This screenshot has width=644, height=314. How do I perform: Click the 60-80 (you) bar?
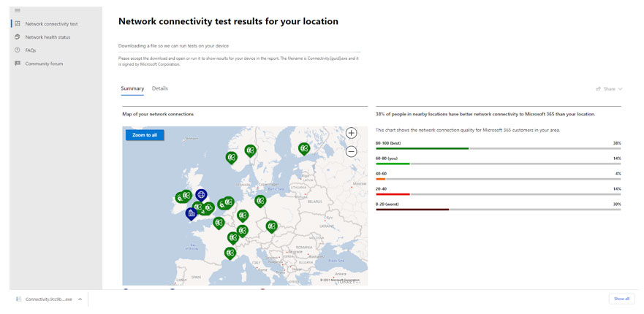click(393, 164)
